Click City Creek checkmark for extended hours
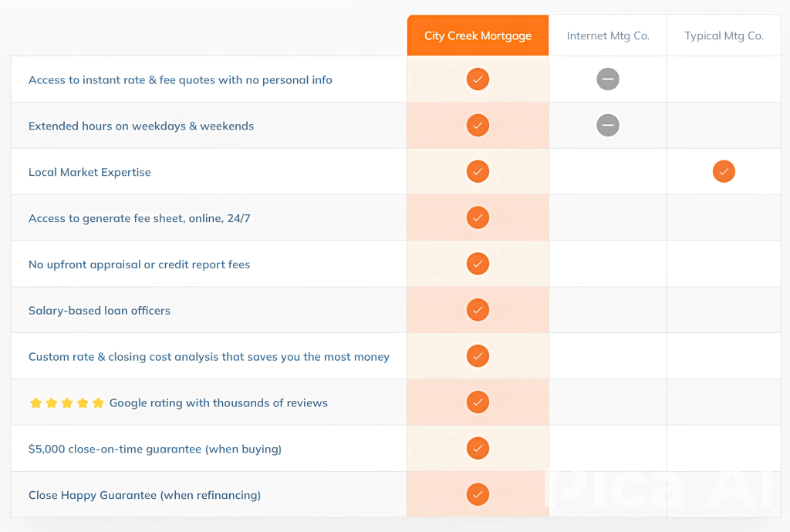Screen dimensions: 790x532 (478, 126)
